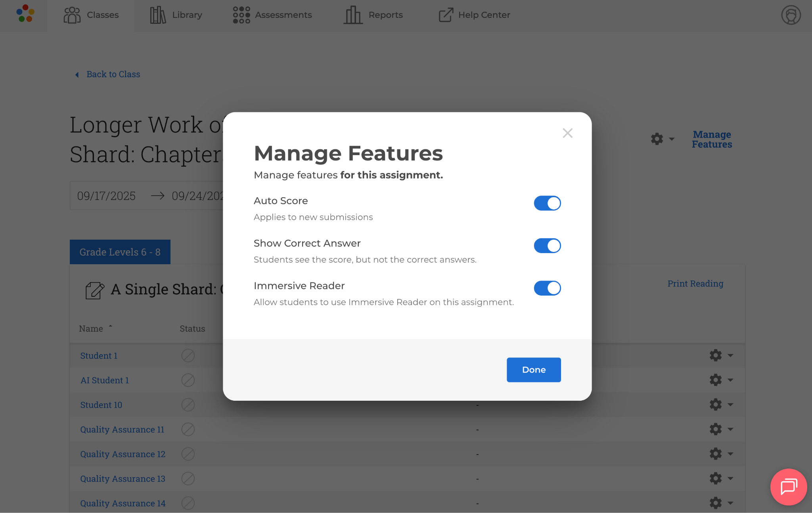Open the AI Student 1 name link
812x513 pixels.
105,380
